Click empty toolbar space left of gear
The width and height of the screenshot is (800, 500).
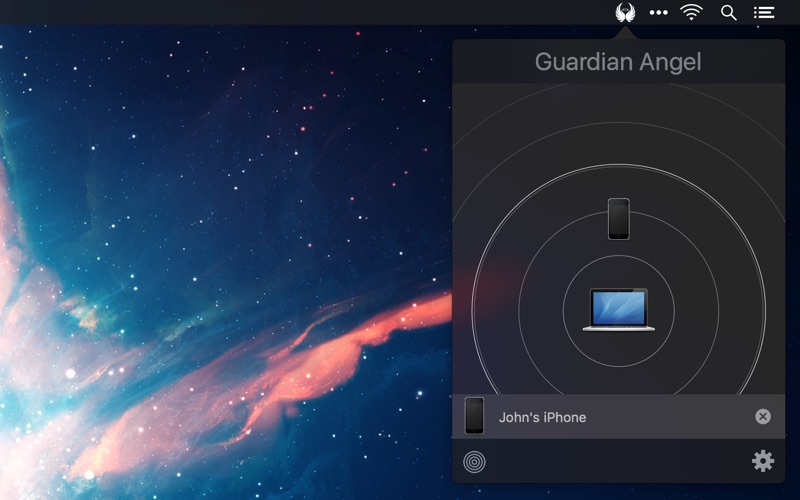(x=620, y=462)
